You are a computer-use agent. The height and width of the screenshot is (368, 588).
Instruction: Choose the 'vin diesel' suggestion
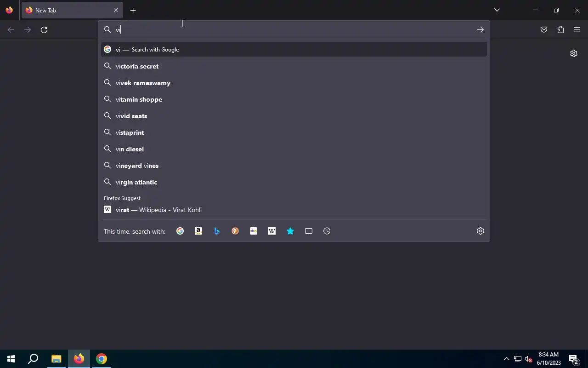coord(294,149)
